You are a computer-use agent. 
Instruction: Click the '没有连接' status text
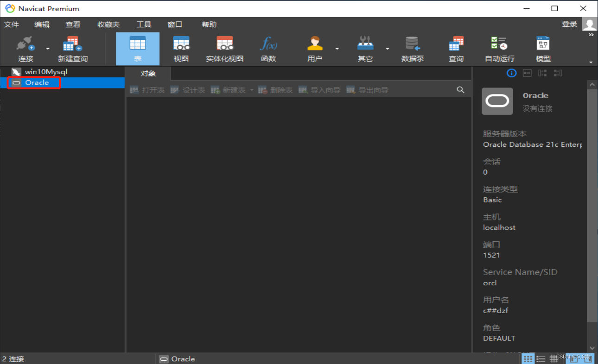pyautogui.click(x=537, y=108)
